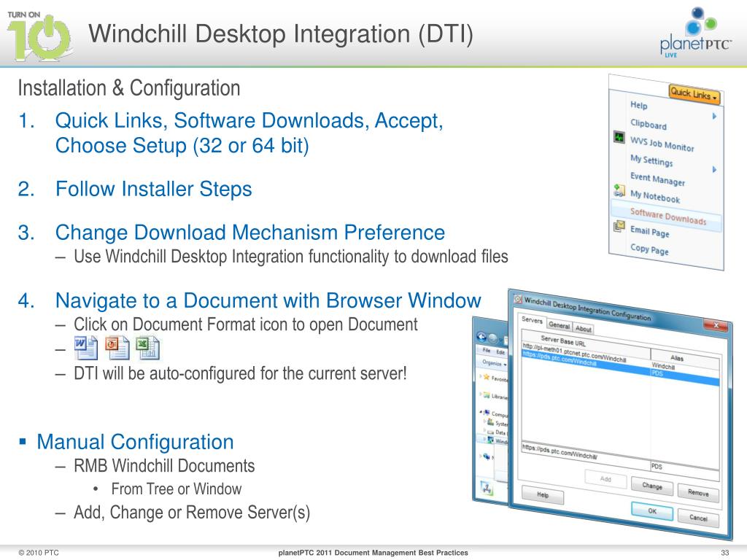Click the Remove button in DTI dialog
Viewport: 747px width, 560px height.
(698, 493)
